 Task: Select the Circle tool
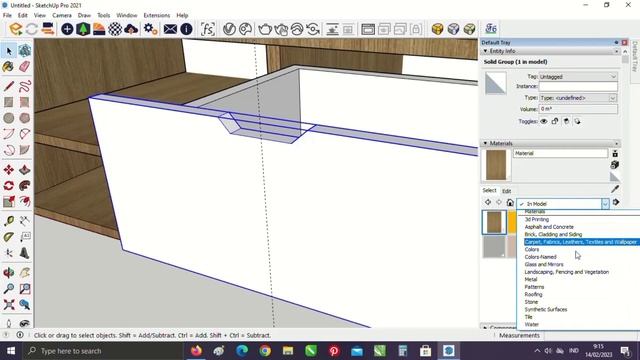9,118
